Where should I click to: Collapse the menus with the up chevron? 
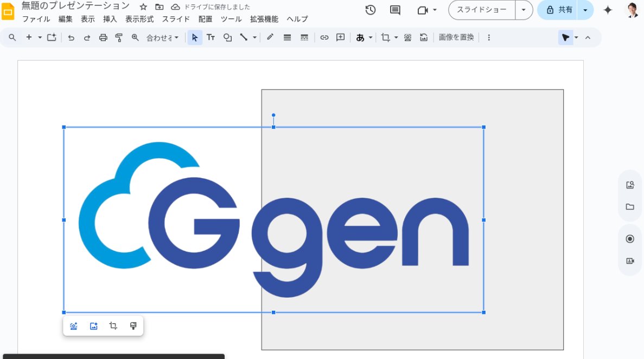coord(588,37)
